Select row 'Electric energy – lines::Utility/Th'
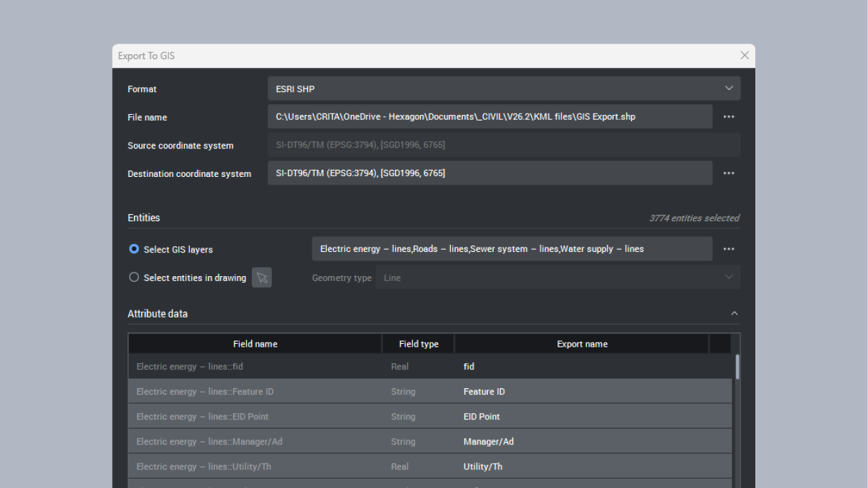Image resolution: width=868 pixels, height=488 pixels. [430, 467]
